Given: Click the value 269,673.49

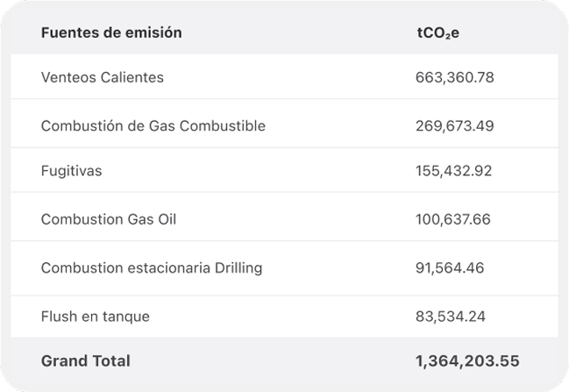Looking at the screenshot, I should point(455,125).
